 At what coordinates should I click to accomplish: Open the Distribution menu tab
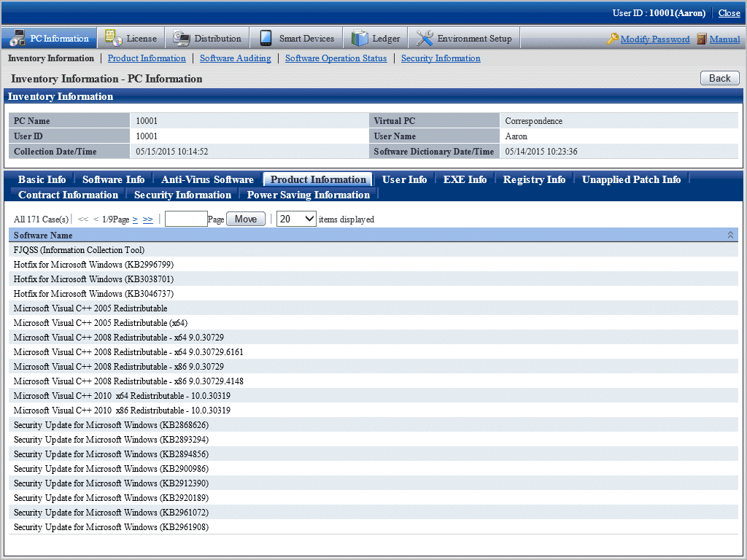tap(206, 38)
